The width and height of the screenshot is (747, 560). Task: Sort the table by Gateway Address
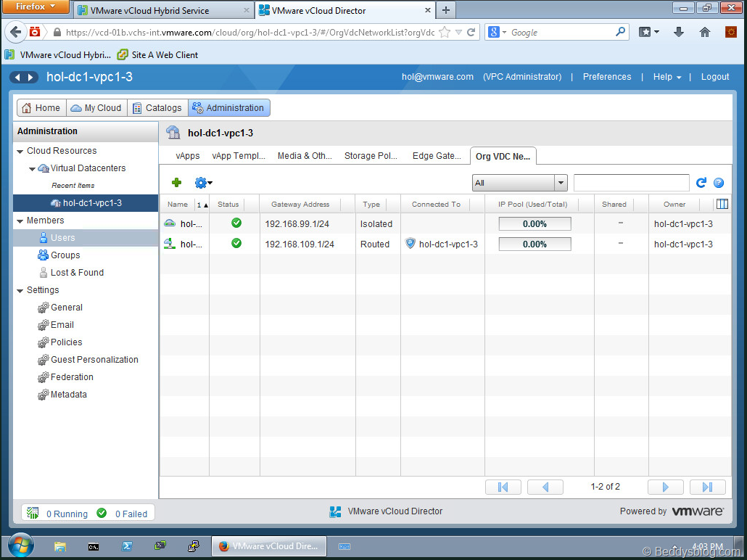point(300,204)
